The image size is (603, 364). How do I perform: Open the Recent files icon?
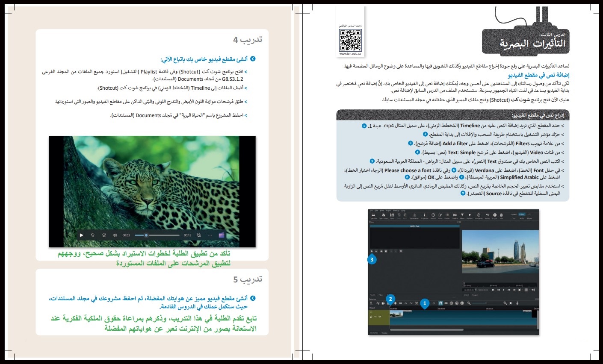click(433, 215)
